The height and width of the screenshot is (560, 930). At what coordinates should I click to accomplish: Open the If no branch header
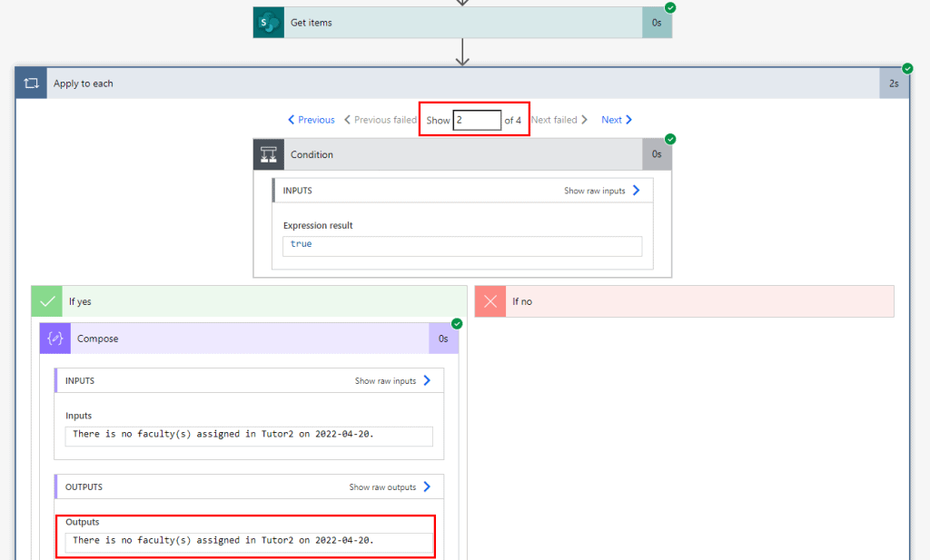685,301
